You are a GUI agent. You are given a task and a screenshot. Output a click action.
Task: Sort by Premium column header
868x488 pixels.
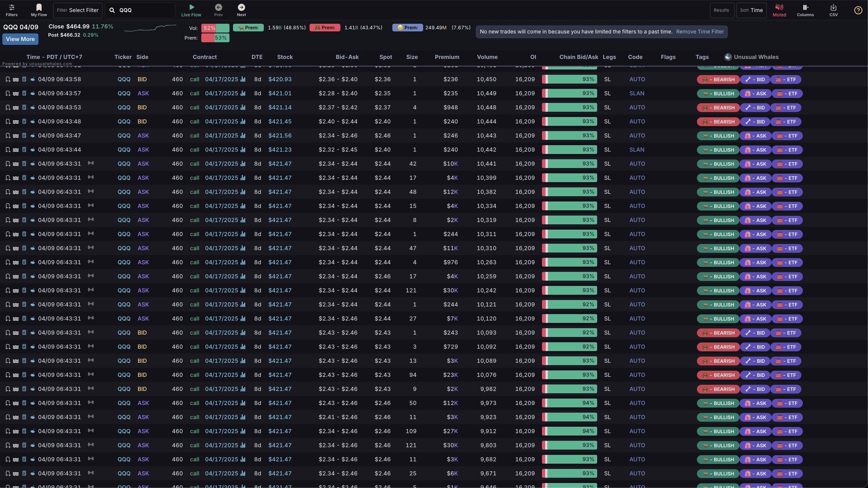(x=447, y=57)
